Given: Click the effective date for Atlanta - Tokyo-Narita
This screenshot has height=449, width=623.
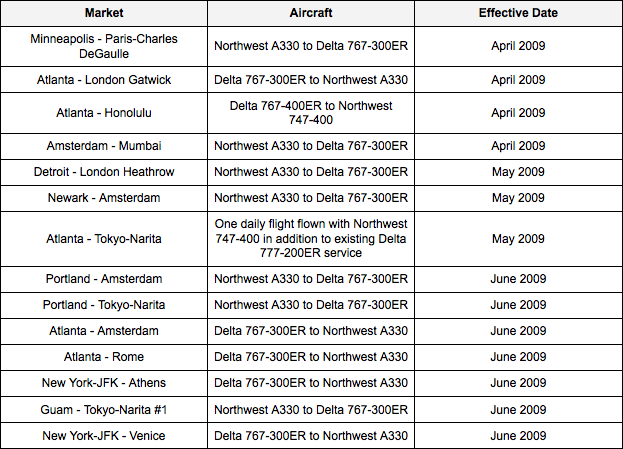Looking at the screenshot, I should [518, 239].
